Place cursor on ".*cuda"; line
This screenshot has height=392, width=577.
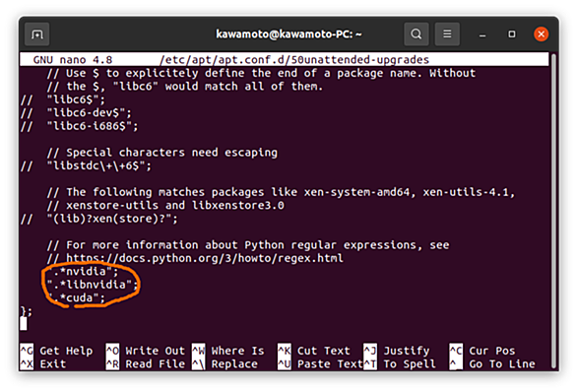tap(76, 297)
